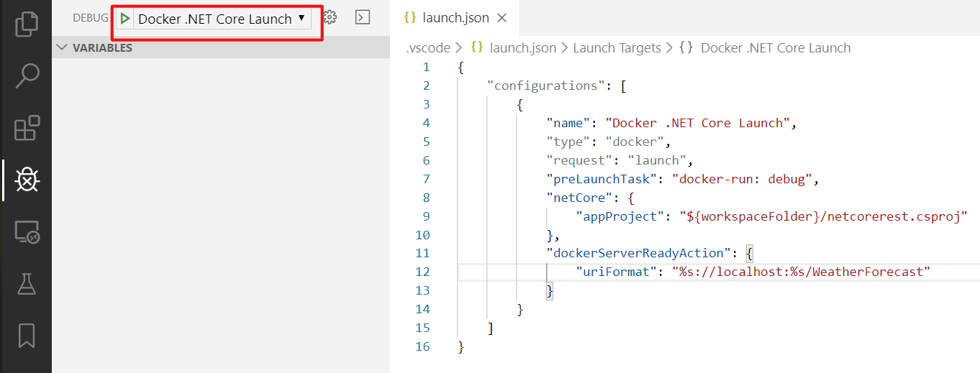This screenshot has width=980, height=373.
Task: Click the "dockerServerReadyAction" key
Action: pyautogui.click(x=639, y=253)
